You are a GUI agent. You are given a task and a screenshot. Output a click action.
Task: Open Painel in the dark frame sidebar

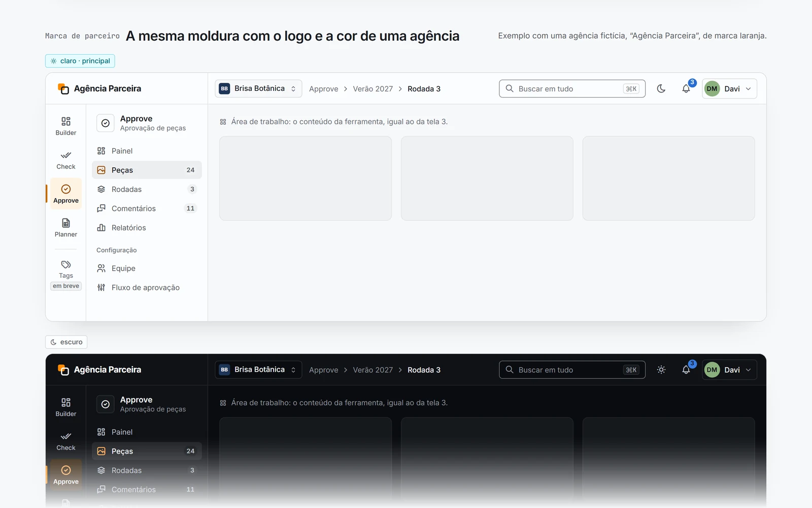[147, 432]
